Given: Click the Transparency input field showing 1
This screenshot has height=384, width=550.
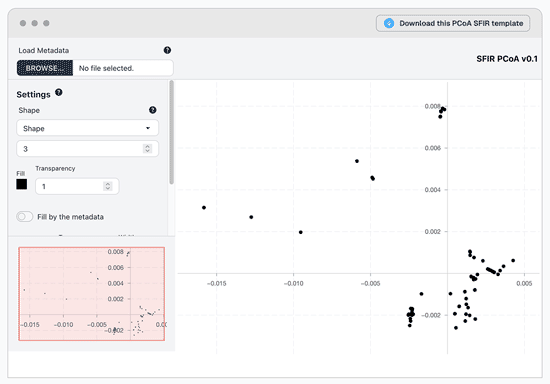Looking at the screenshot, I should click(x=77, y=186).
